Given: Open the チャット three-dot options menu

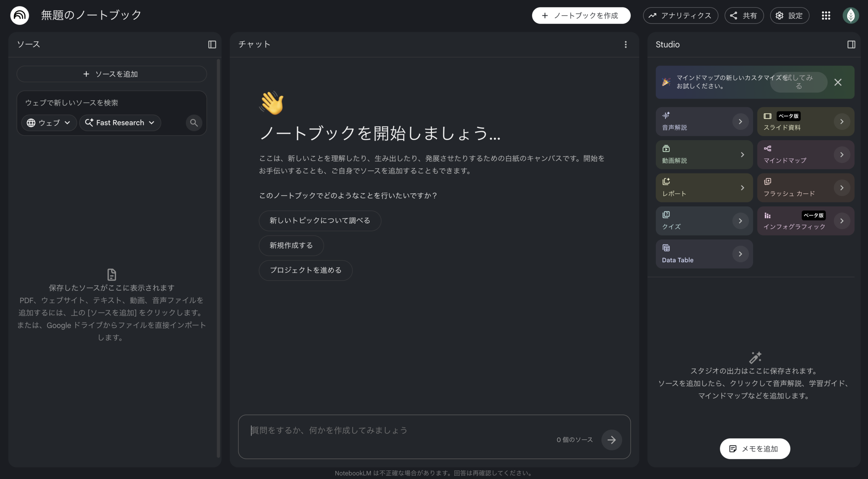Looking at the screenshot, I should [626, 44].
